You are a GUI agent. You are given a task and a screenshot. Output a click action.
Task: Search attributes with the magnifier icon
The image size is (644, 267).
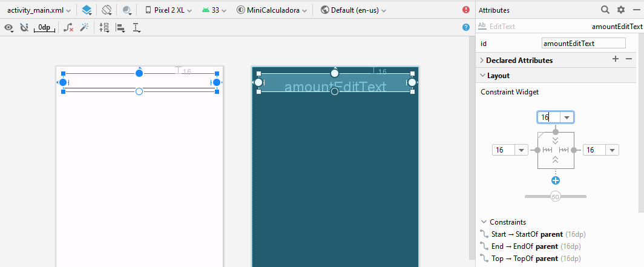[605, 10]
